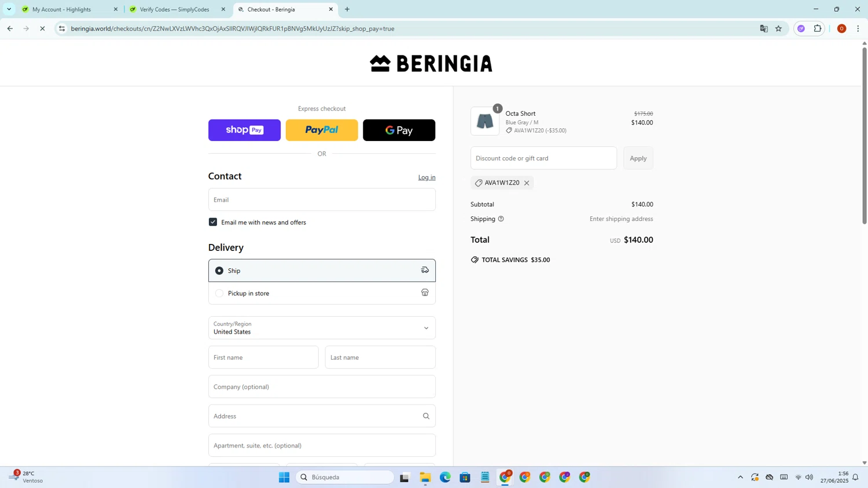This screenshot has height=488, width=868.
Task: Bookmark this page with star icon
Action: tap(778, 28)
